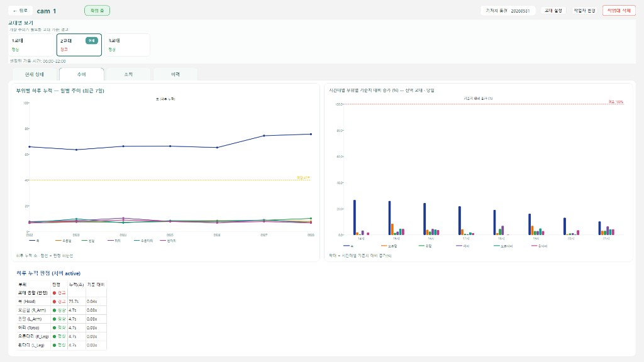Click the red status dot in 교대 종합 row
Image resolution: width=644 pixels, height=362 pixels.
(x=54, y=293)
